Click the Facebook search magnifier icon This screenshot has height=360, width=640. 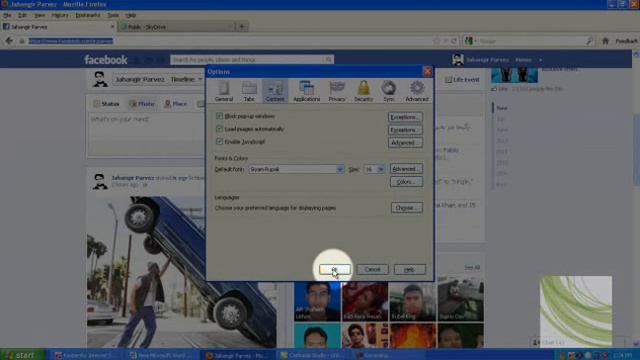(329, 60)
